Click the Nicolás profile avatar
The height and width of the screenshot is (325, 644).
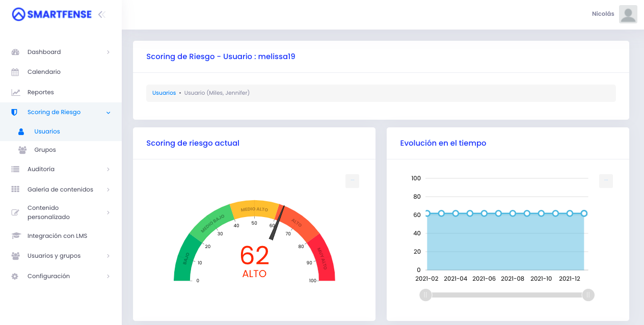click(628, 14)
